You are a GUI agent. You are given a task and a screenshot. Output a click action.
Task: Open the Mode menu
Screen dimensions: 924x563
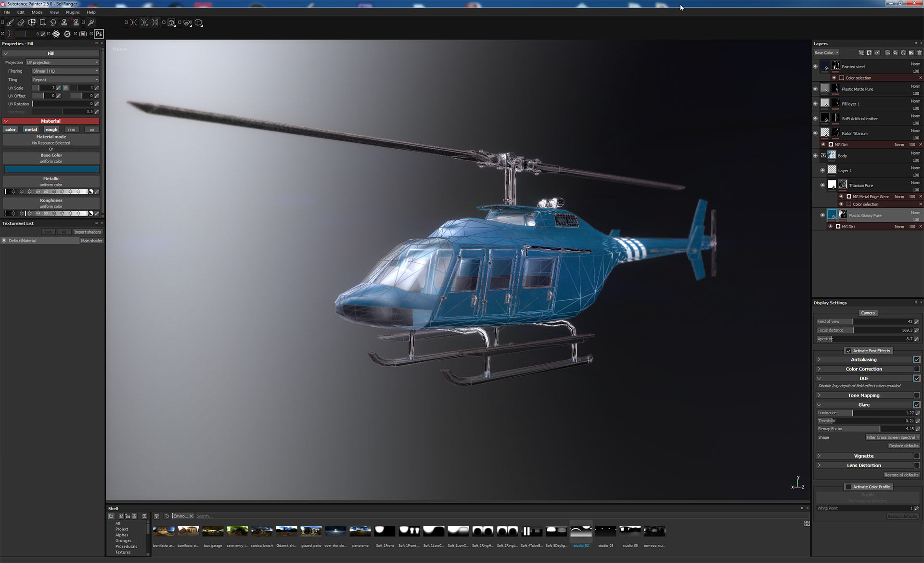tap(37, 13)
